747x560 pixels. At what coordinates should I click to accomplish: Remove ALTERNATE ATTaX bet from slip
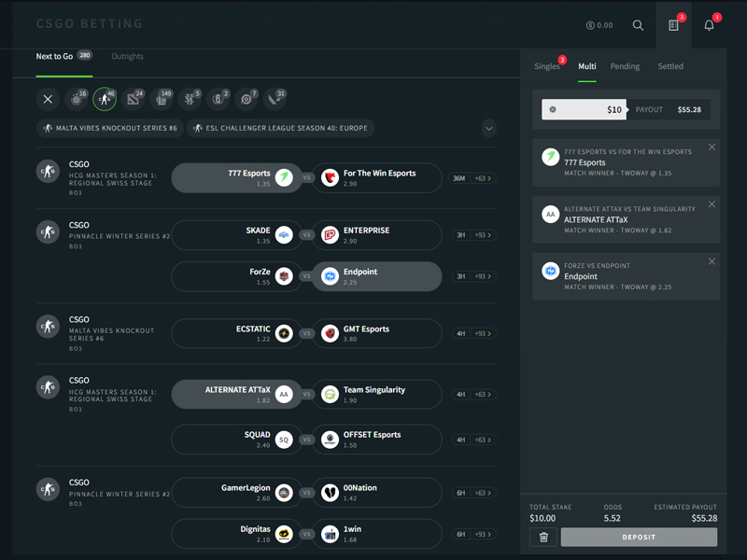pyautogui.click(x=712, y=204)
